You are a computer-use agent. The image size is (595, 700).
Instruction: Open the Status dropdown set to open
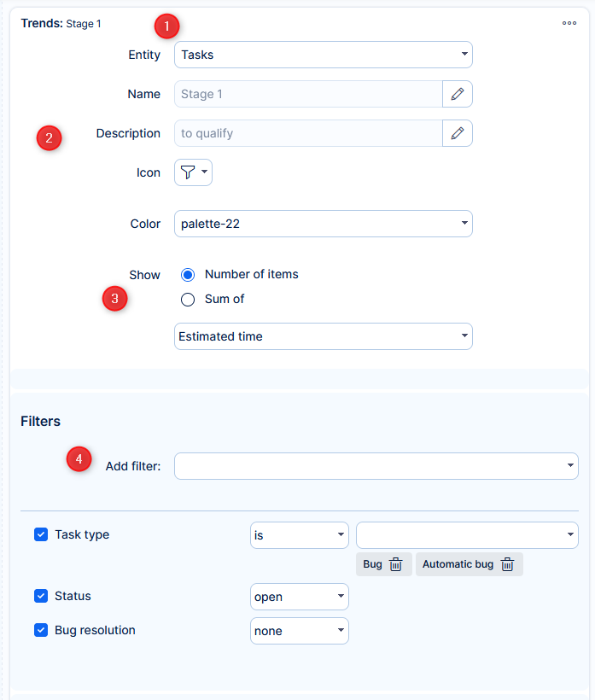point(299,597)
